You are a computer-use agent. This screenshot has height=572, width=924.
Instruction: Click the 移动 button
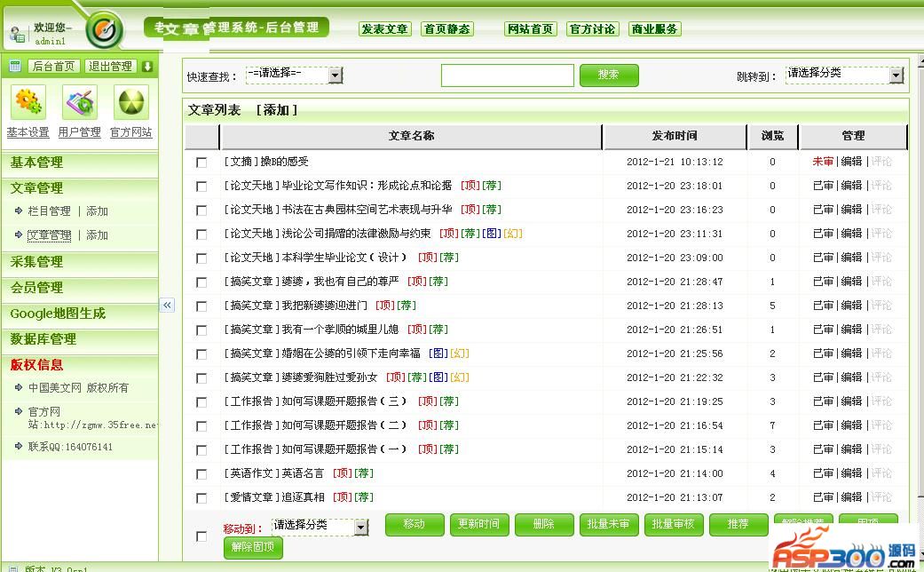(415, 524)
